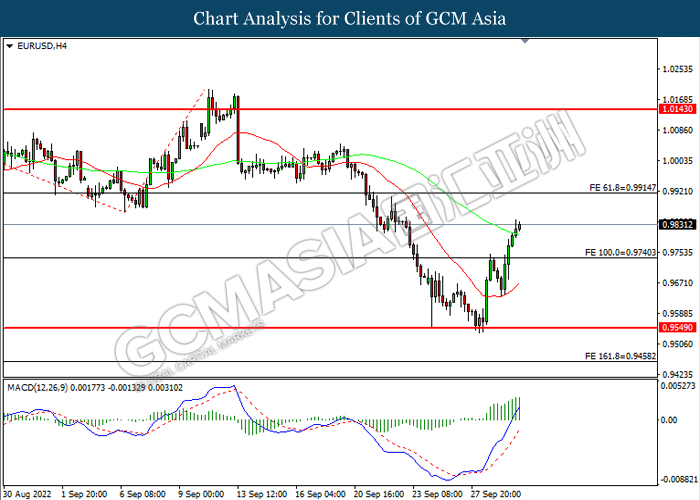
Task: Click the 23 Sep 08:00 time label
Action: tap(438, 494)
